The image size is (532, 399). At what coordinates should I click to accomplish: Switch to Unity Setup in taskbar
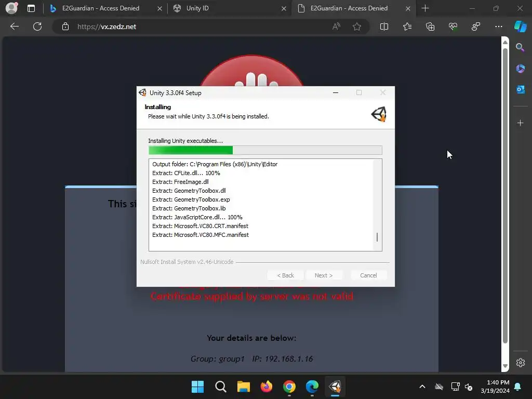(335, 387)
